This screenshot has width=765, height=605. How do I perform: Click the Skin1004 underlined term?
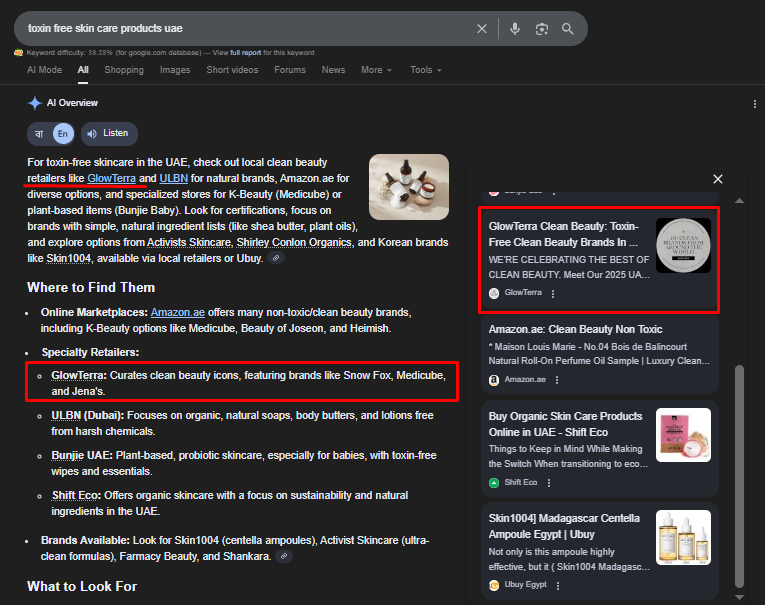68,259
